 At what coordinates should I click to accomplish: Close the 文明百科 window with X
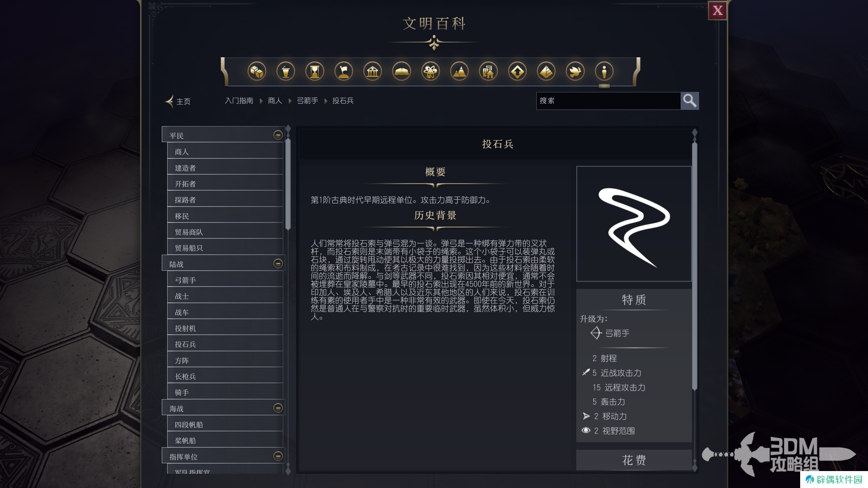click(717, 11)
